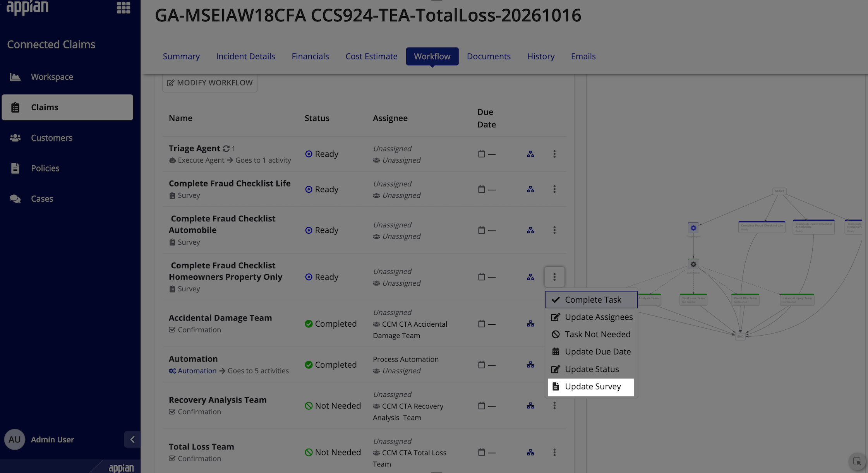
Task: Click Total Loss Team due date calendar
Action: tap(481, 452)
